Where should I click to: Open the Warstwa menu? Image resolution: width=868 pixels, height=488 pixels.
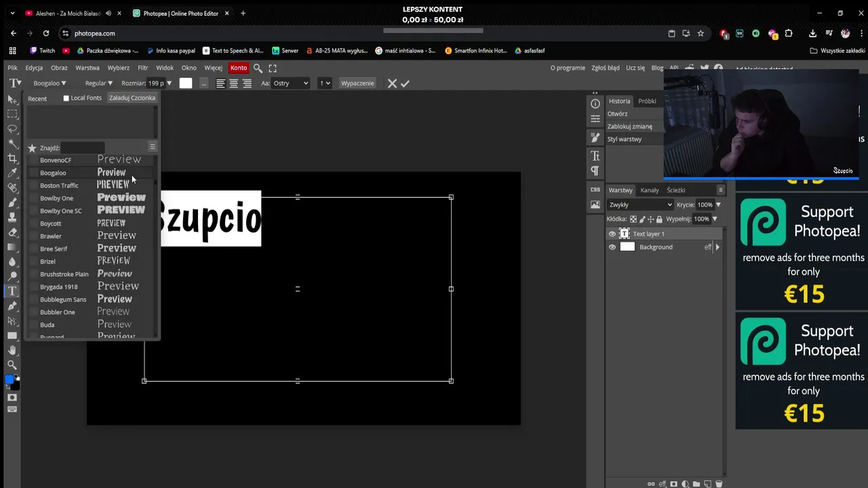(x=87, y=68)
